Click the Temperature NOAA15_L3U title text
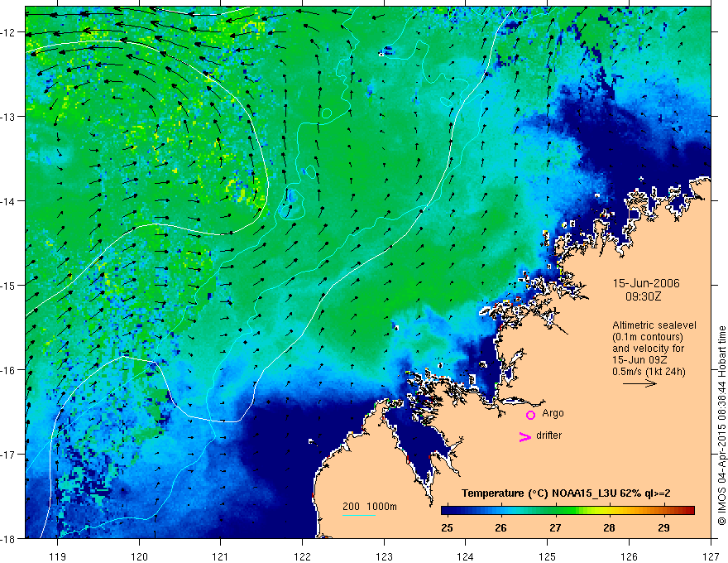 click(566, 493)
